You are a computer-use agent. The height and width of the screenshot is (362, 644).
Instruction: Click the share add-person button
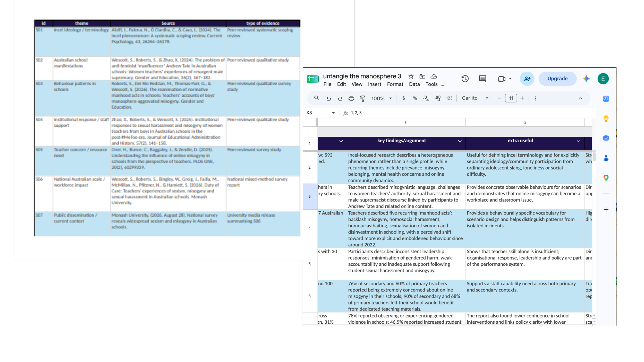(x=527, y=79)
